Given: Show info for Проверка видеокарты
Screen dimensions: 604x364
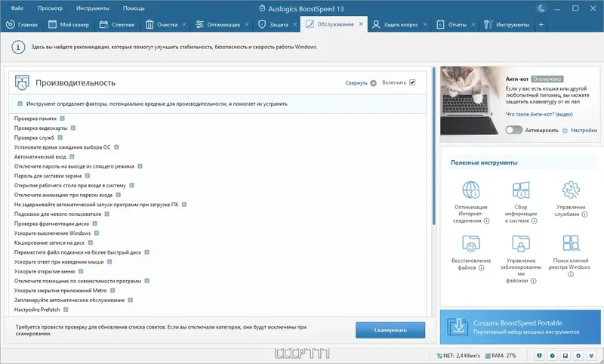Looking at the screenshot, I should pyautogui.click(x=73, y=128).
